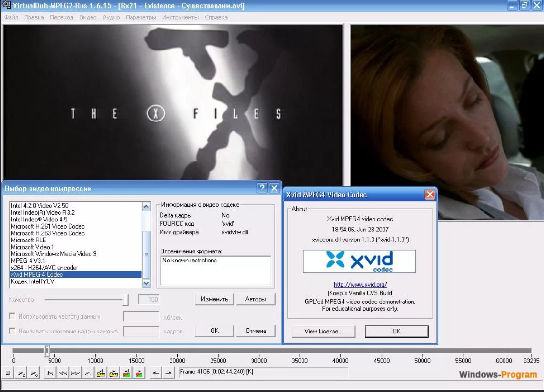Select 'Microsoft RLE' codec
Image resolution: width=544 pixels, height=392 pixels.
click(76, 240)
